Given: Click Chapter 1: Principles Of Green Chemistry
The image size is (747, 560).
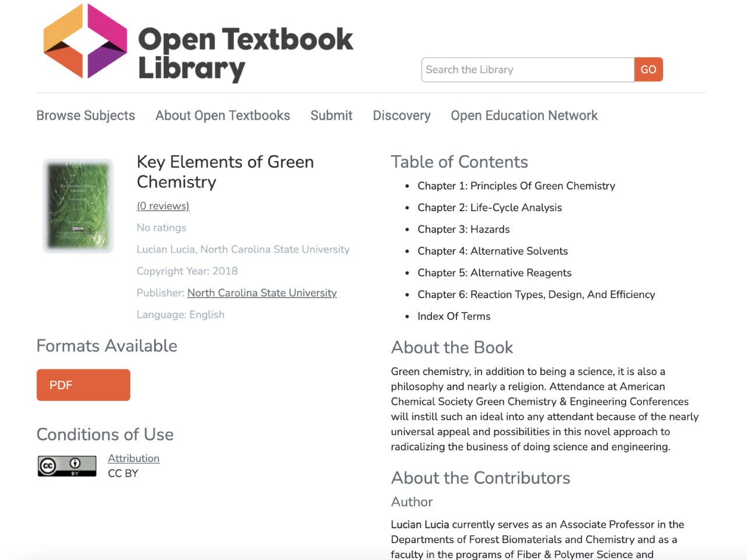Looking at the screenshot, I should (x=516, y=185).
